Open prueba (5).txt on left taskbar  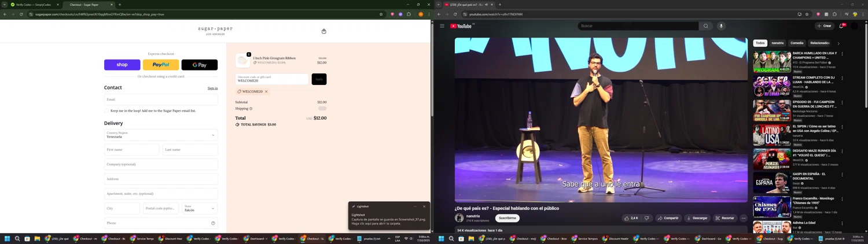click(x=369, y=238)
